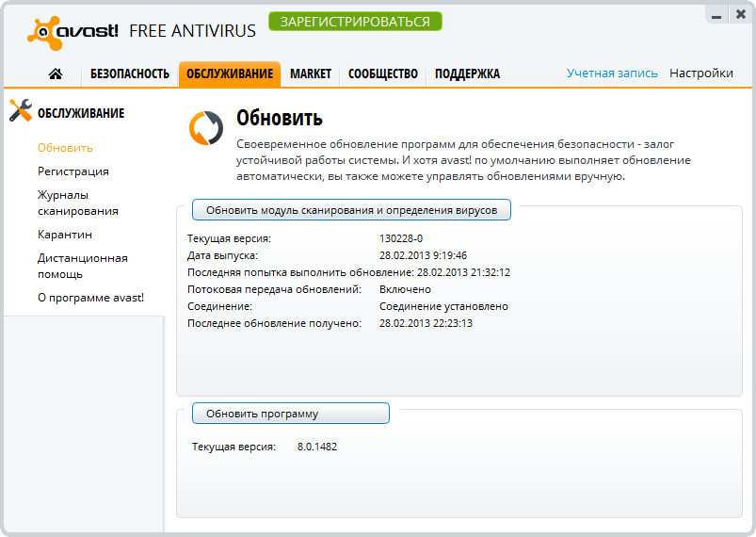Viewport: 756px width, 537px height.
Task: Click the program version 8.0.1482
Action: (316, 447)
